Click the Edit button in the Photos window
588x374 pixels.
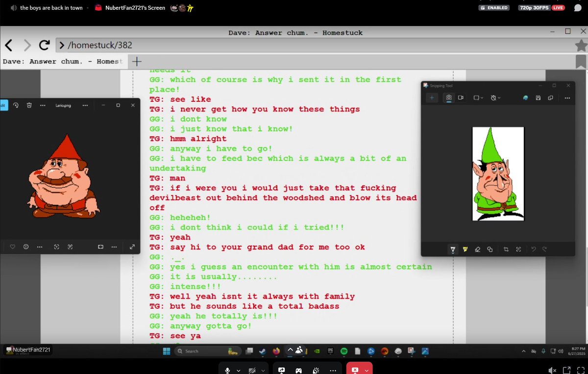(4, 105)
